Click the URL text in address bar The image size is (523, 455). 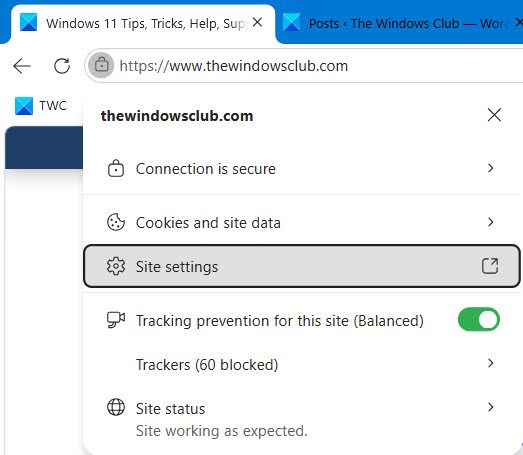(233, 66)
